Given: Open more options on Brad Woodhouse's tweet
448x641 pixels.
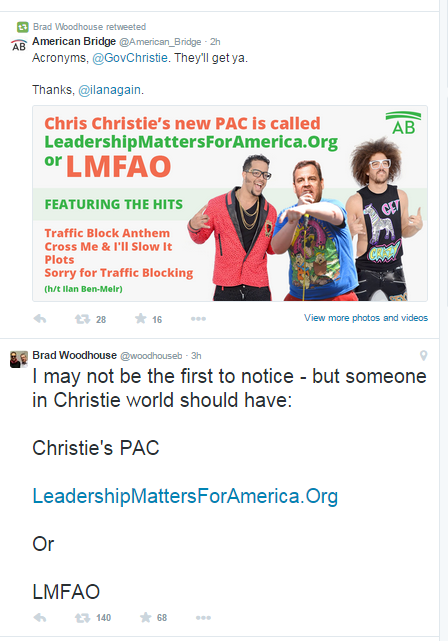Looking at the screenshot, I should [203, 617].
